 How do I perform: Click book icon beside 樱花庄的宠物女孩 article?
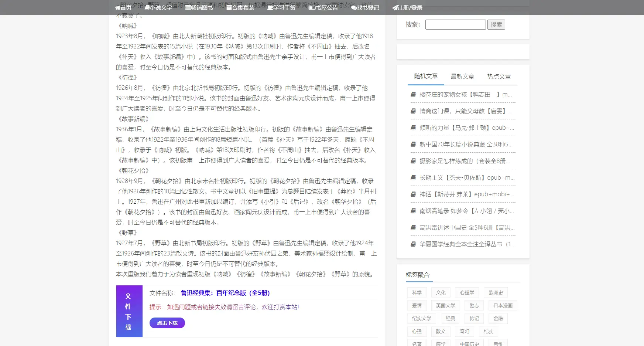(x=413, y=94)
